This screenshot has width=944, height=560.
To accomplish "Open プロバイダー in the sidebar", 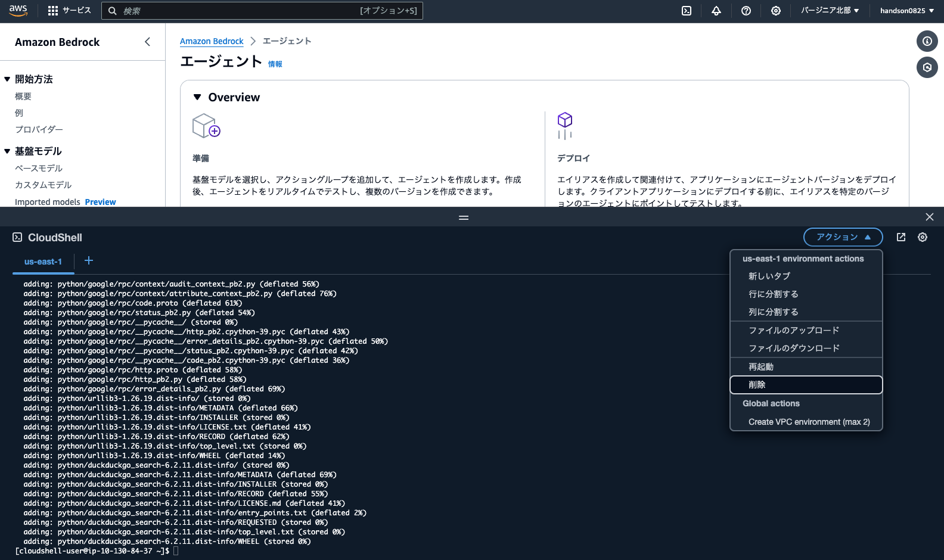I will pos(39,129).
